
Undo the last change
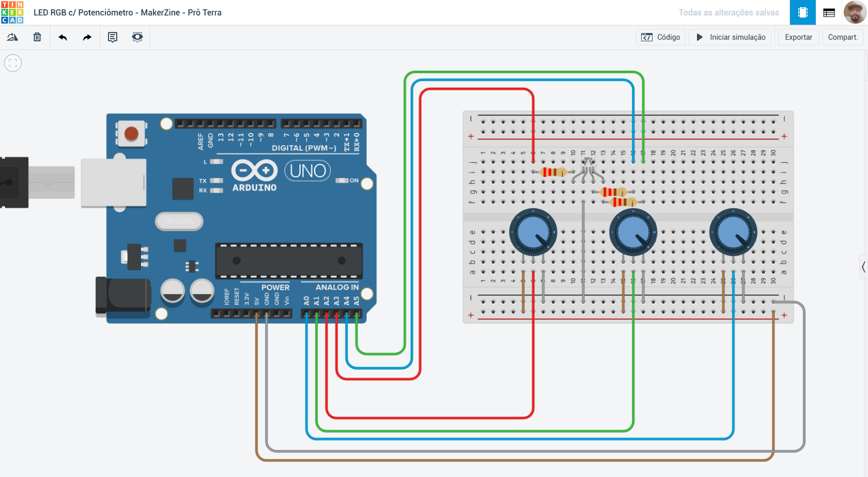point(63,37)
